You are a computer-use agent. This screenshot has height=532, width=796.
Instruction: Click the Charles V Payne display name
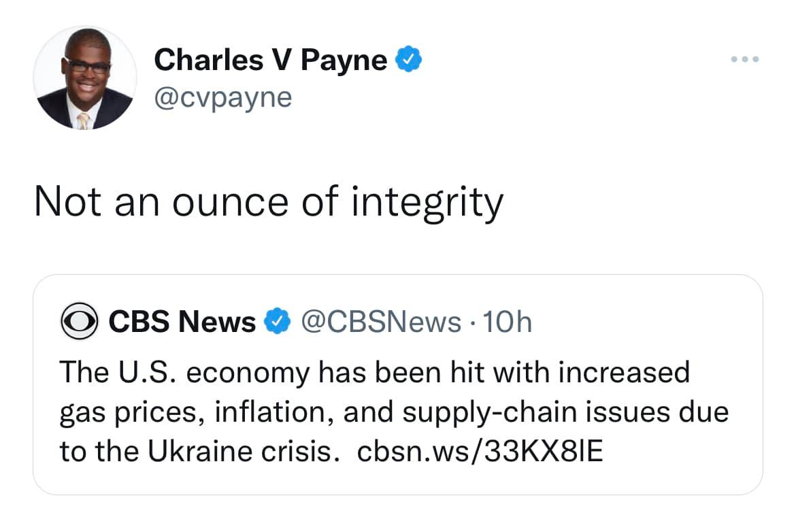(270, 61)
